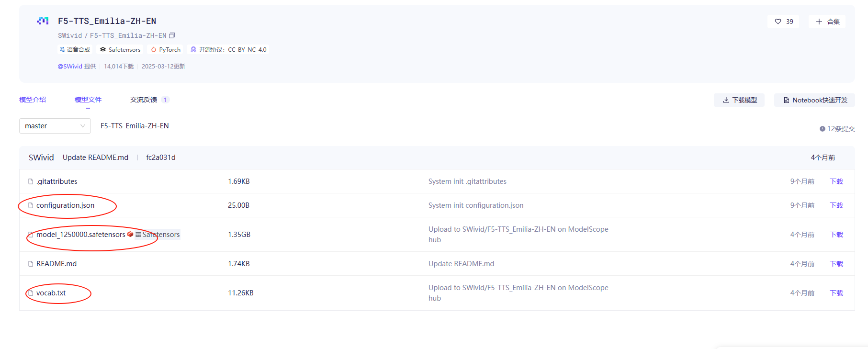Open the F5-TTS_Emilia-ZH-EN breadcrumb path
Image resolution: width=868 pixels, height=349 pixels.
click(135, 126)
